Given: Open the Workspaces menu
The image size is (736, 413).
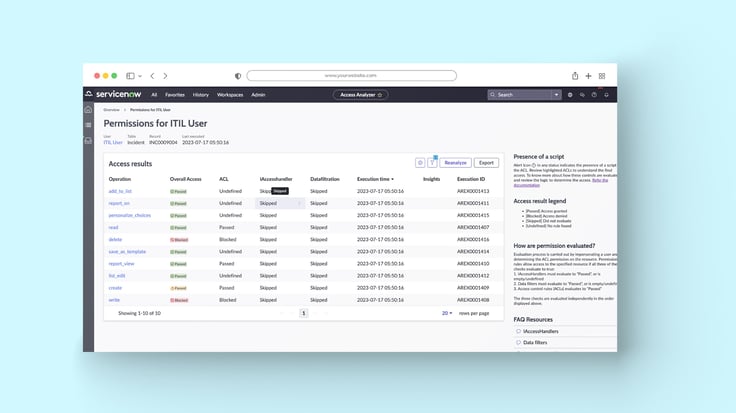Looking at the screenshot, I should pos(230,95).
